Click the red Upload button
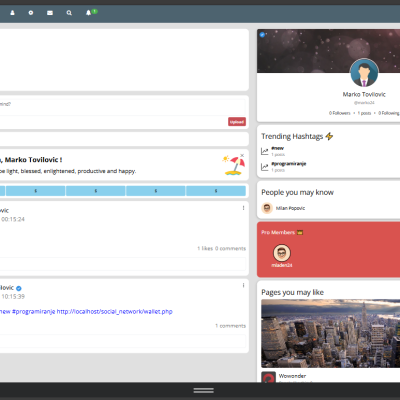This screenshot has width=400, height=400. pyautogui.click(x=237, y=122)
